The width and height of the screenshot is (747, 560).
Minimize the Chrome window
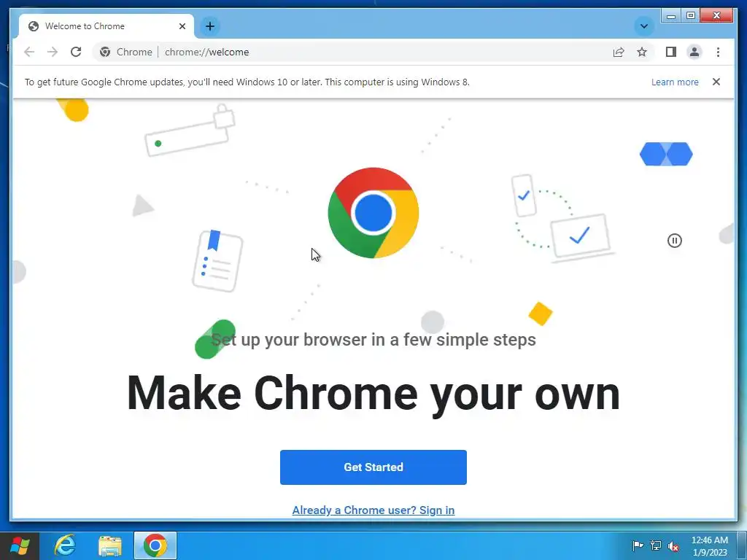(x=671, y=16)
